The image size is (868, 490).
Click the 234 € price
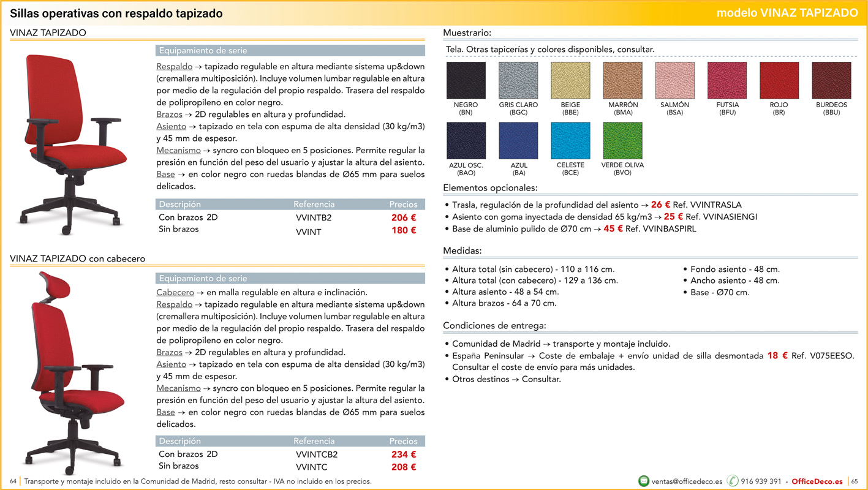click(404, 454)
